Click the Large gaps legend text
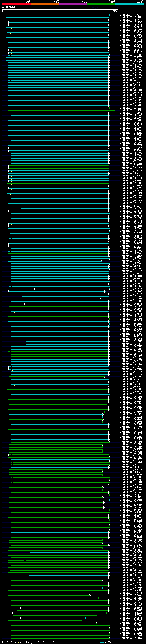 pyautogui.click(x=28, y=642)
